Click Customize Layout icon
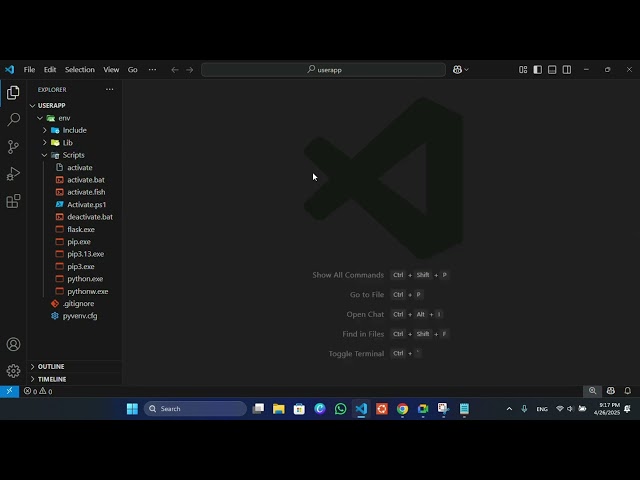Image resolution: width=640 pixels, height=480 pixels. (x=523, y=70)
